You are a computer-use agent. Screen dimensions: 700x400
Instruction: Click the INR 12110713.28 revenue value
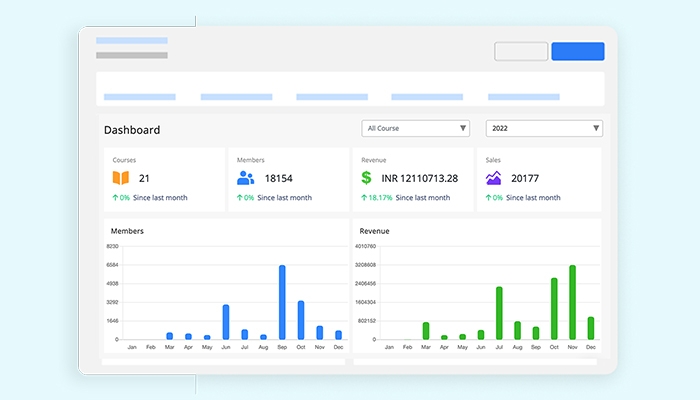420,178
